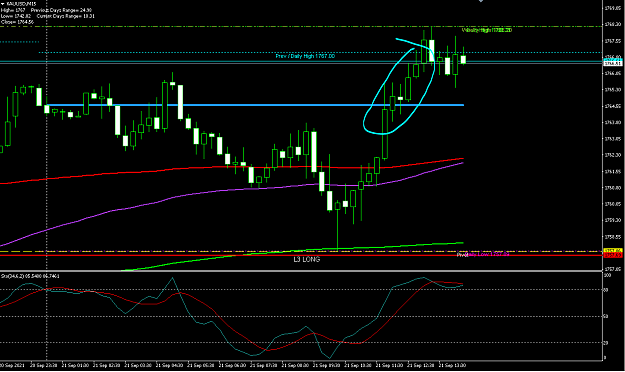This screenshot has width=625, height=372.
Task: Click the yellow price tag near chart bottom
Action: click(x=613, y=251)
